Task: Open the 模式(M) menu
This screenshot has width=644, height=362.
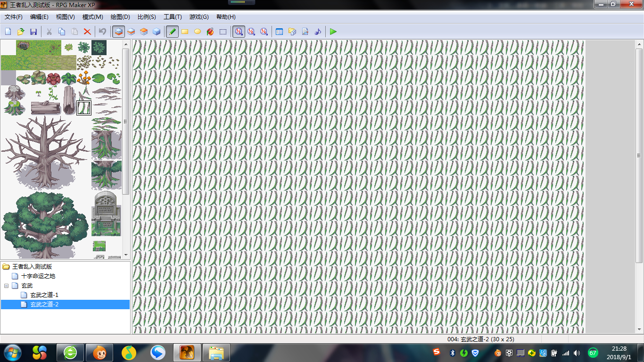Action: (x=92, y=17)
